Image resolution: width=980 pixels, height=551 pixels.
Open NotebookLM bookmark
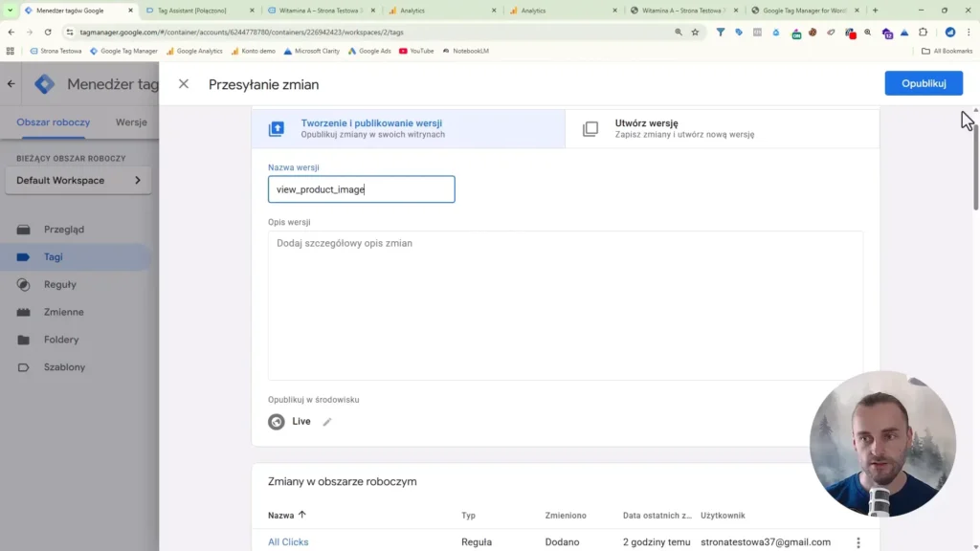click(x=466, y=52)
